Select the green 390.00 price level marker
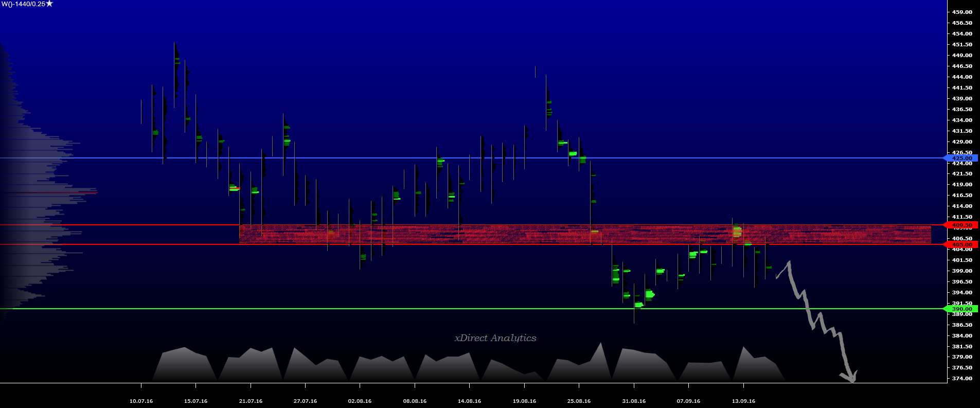The width and height of the screenshot is (980, 408). [x=961, y=309]
